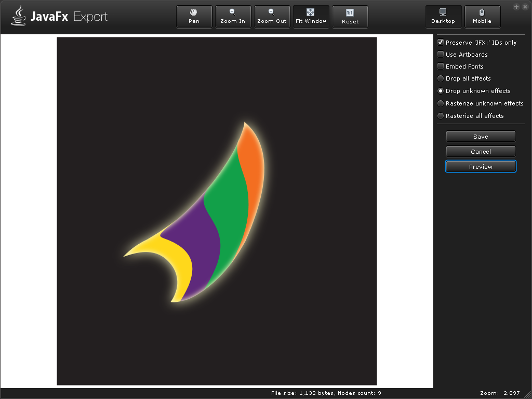Enable the Use Artboards checkbox
532x399 pixels.
[441, 55]
